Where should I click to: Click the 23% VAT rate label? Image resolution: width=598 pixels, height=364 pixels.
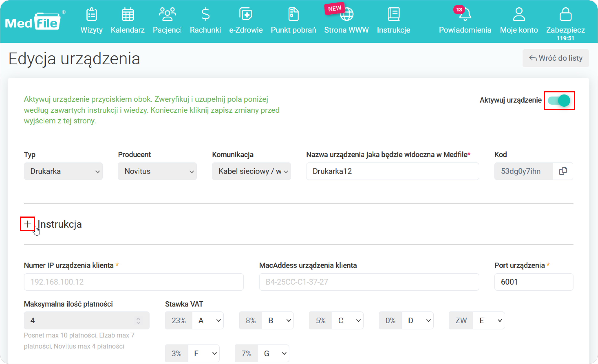pyautogui.click(x=179, y=320)
